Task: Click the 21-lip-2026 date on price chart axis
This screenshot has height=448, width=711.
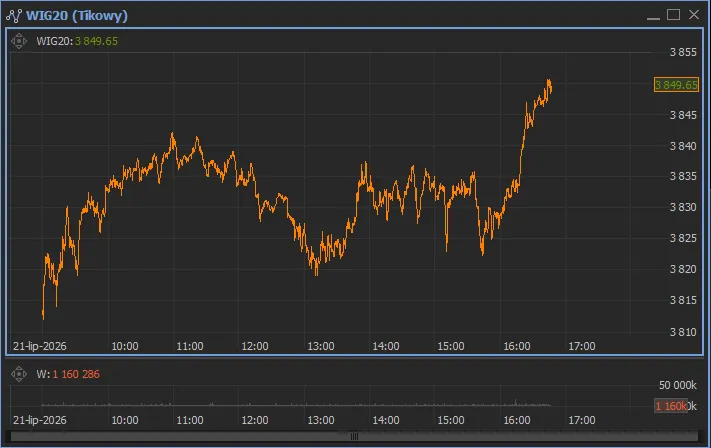Action: coord(39,346)
